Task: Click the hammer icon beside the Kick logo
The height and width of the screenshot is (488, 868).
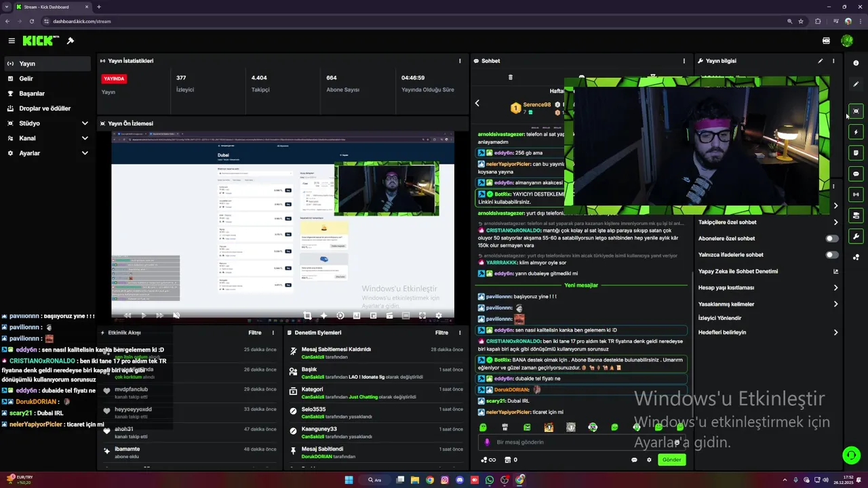Action: click(x=70, y=41)
